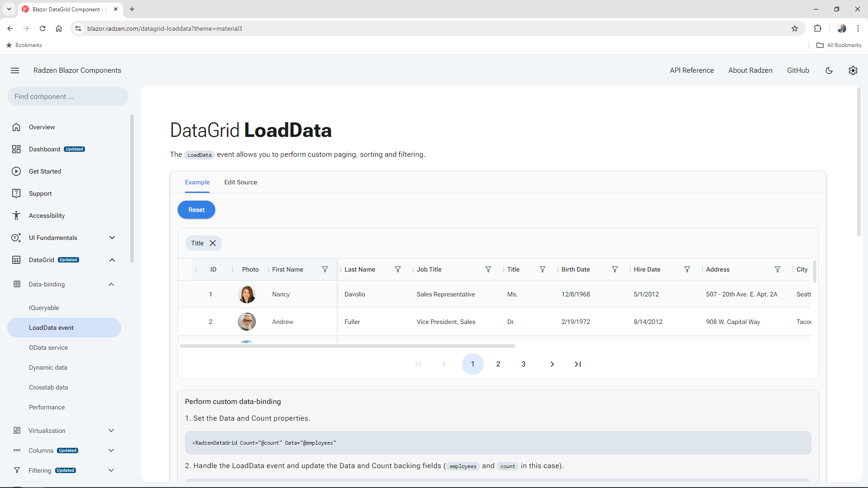Click the Vice President, Sales cell

pos(446,322)
